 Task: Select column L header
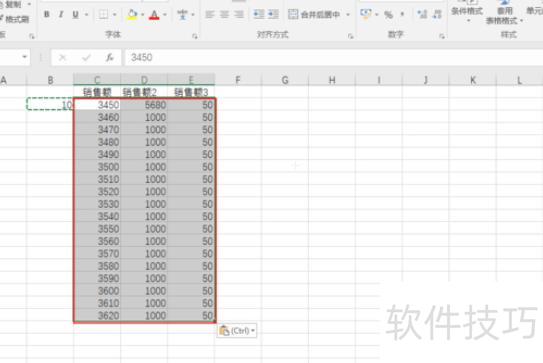coord(519,80)
